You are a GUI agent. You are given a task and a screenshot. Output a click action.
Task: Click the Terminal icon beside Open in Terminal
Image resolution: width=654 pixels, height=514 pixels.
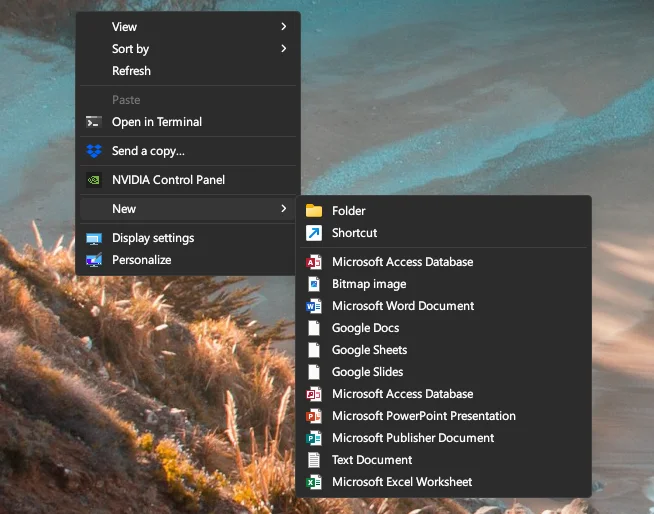(x=94, y=122)
